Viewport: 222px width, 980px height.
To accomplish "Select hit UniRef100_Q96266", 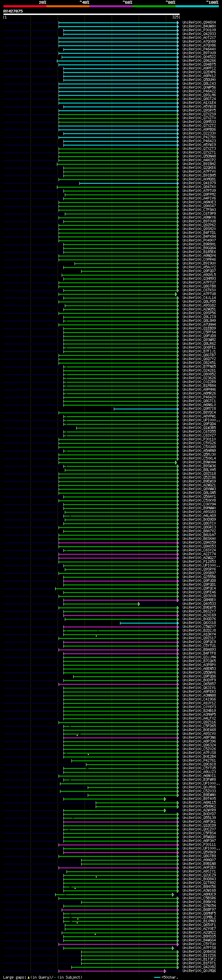I will click(199, 60).
